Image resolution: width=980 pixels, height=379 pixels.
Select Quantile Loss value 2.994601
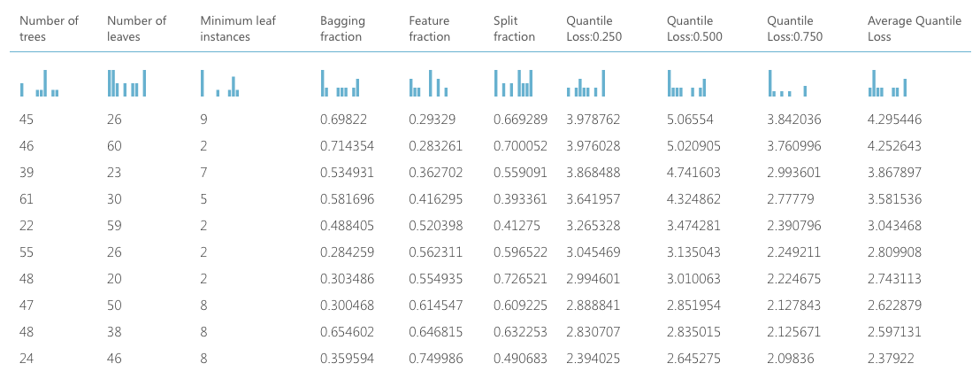(x=593, y=279)
